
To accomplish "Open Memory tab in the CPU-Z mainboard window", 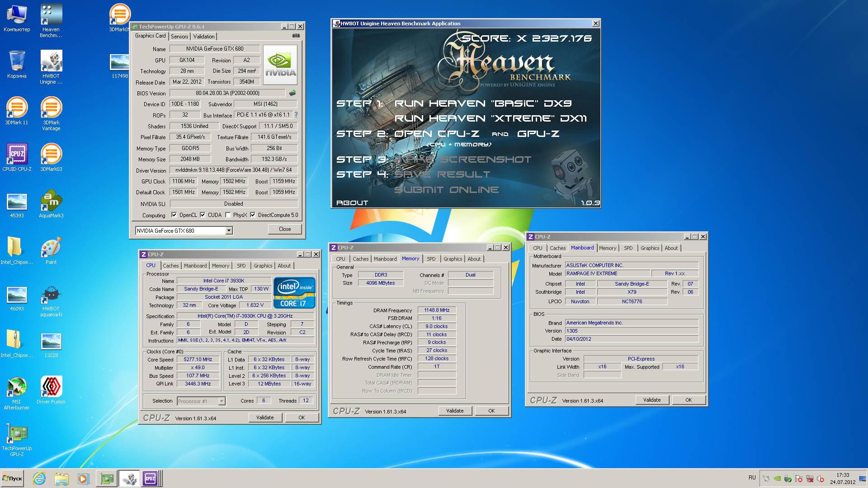I will point(608,248).
